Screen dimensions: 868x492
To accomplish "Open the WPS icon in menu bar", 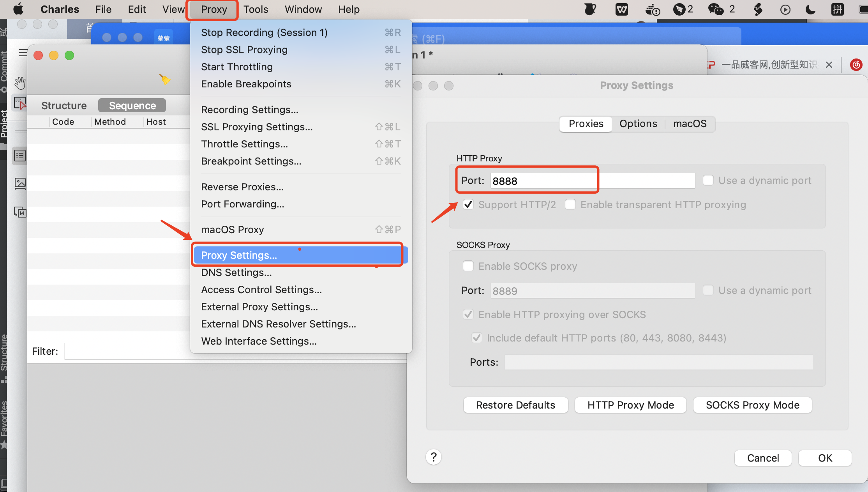I will [622, 9].
